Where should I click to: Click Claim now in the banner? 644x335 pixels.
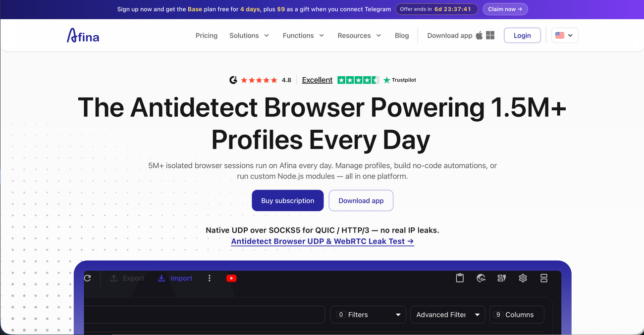click(x=505, y=9)
